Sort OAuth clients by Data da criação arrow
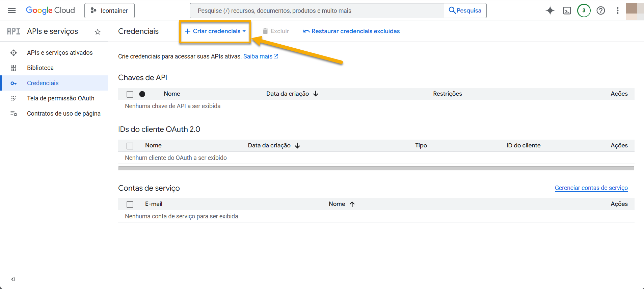 point(297,145)
